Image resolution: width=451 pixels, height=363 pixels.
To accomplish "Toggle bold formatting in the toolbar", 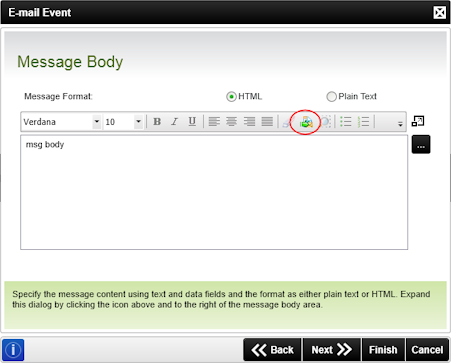I will coord(157,122).
